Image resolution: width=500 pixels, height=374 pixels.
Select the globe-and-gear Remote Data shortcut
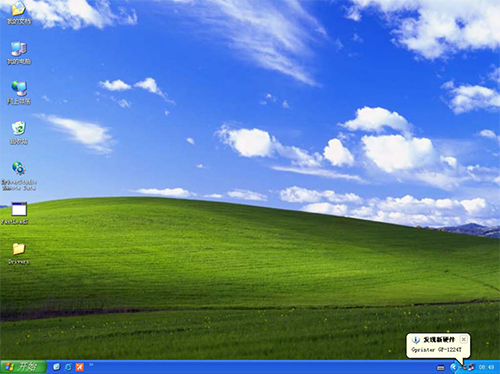19,176
